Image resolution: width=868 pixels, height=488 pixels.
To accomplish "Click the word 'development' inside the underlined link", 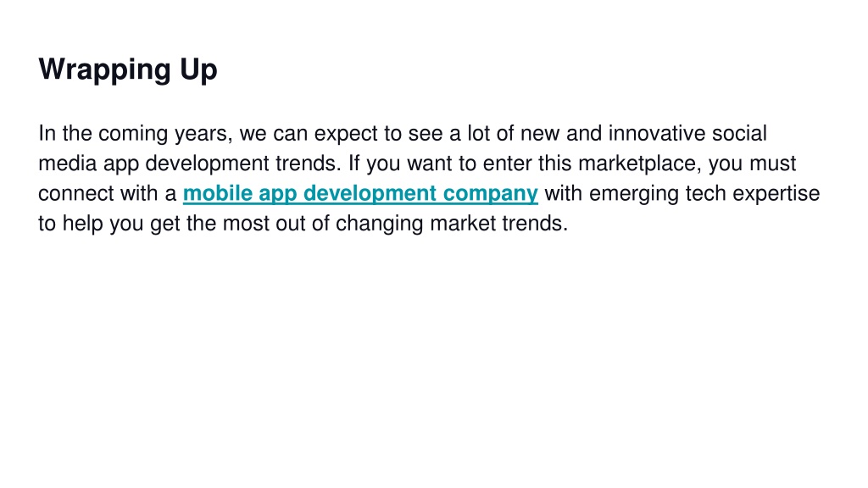I will coord(370,194).
